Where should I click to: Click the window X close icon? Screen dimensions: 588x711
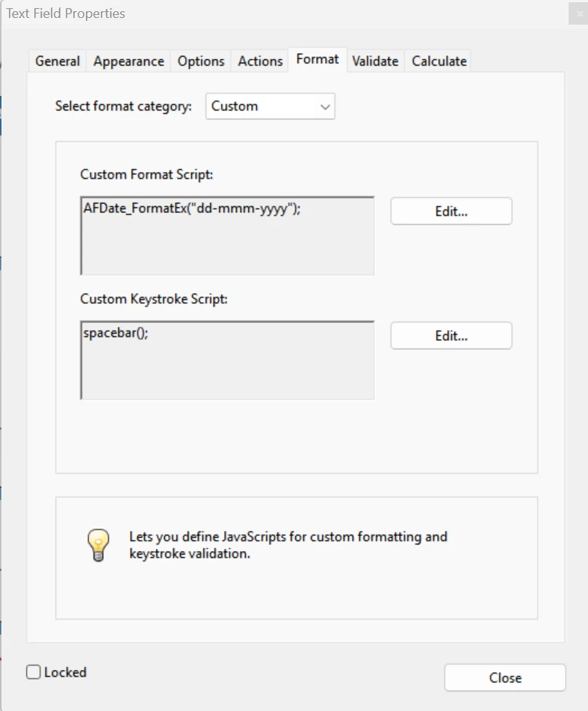point(579,13)
